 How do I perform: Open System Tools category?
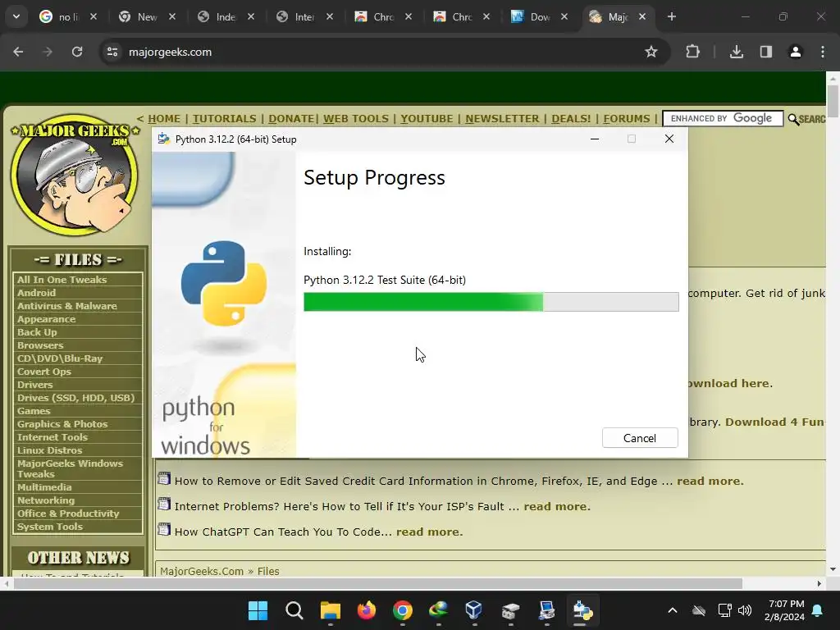50,526
